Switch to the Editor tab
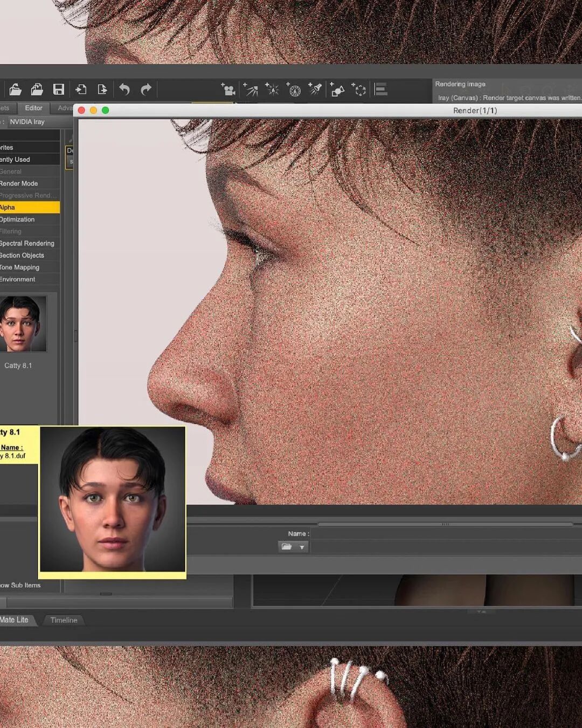This screenshot has width=582, height=728. [33, 108]
